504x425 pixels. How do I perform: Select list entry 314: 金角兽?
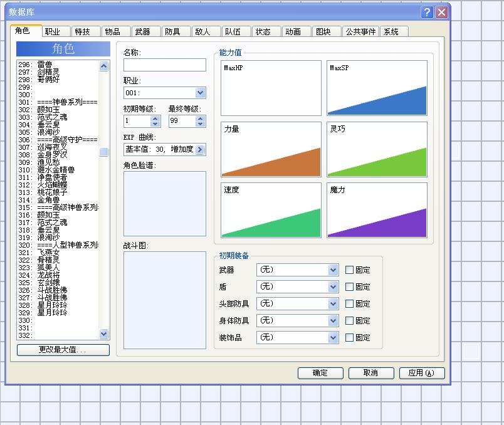point(58,199)
